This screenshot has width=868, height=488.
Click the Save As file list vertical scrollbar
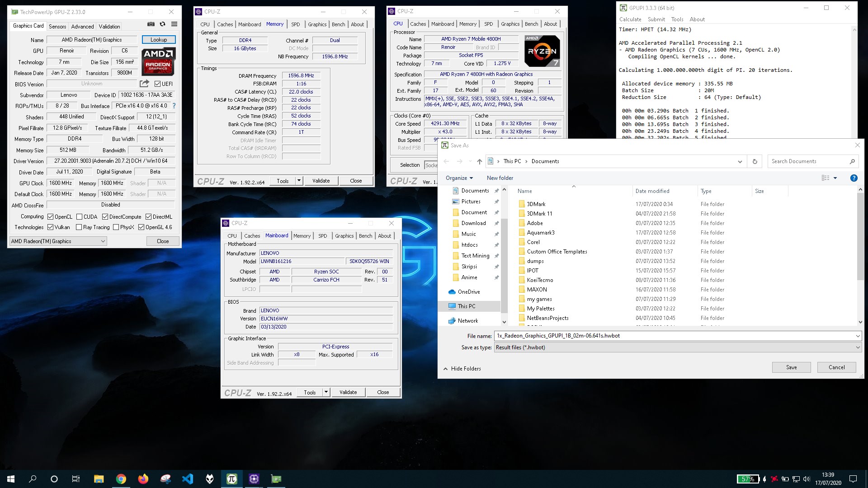click(x=860, y=255)
